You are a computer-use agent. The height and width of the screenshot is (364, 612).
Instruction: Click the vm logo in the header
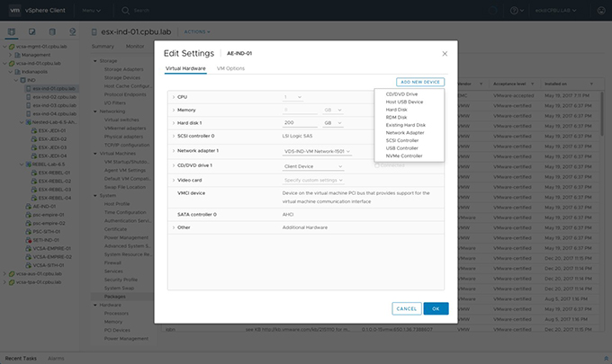pos(14,10)
